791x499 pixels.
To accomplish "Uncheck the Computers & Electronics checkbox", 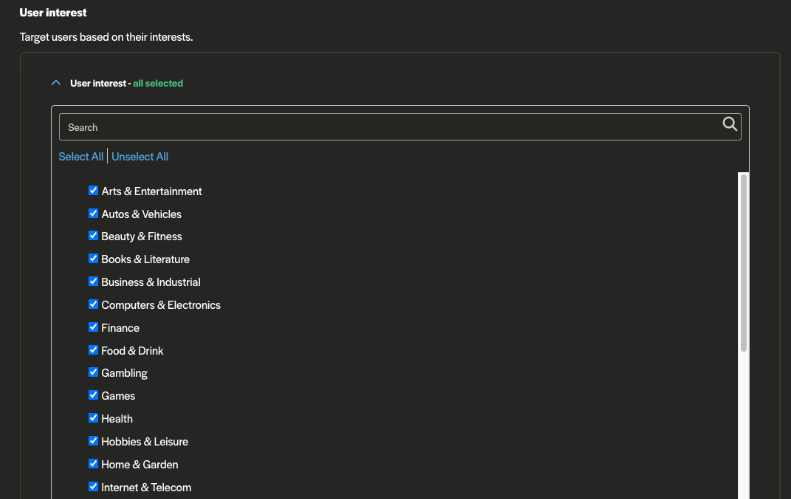I will click(x=93, y=305).
